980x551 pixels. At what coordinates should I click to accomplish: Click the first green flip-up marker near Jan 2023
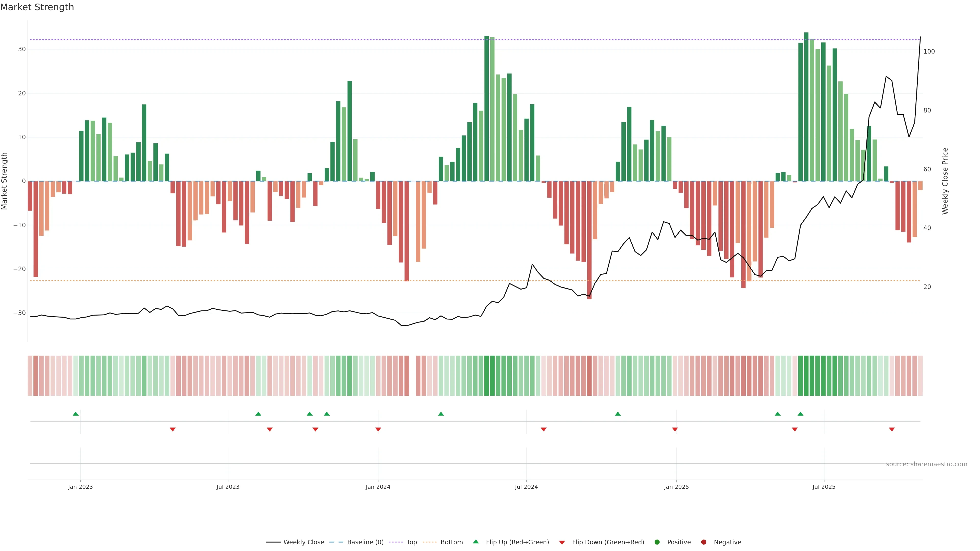point(76,414)
